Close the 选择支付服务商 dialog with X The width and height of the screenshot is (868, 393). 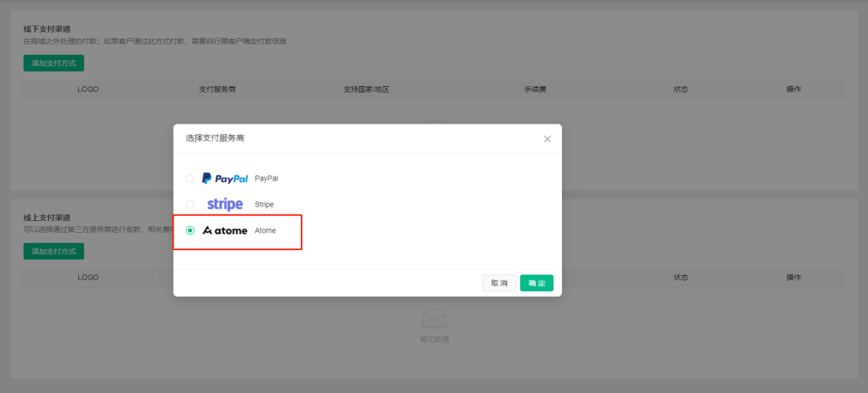pos(548,139)
